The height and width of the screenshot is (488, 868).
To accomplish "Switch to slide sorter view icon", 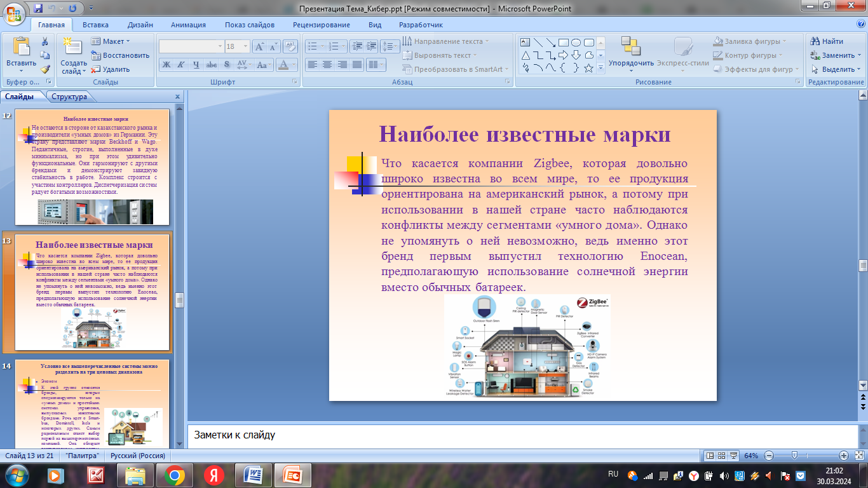I will pyautogui.click(x=722, y=456).
